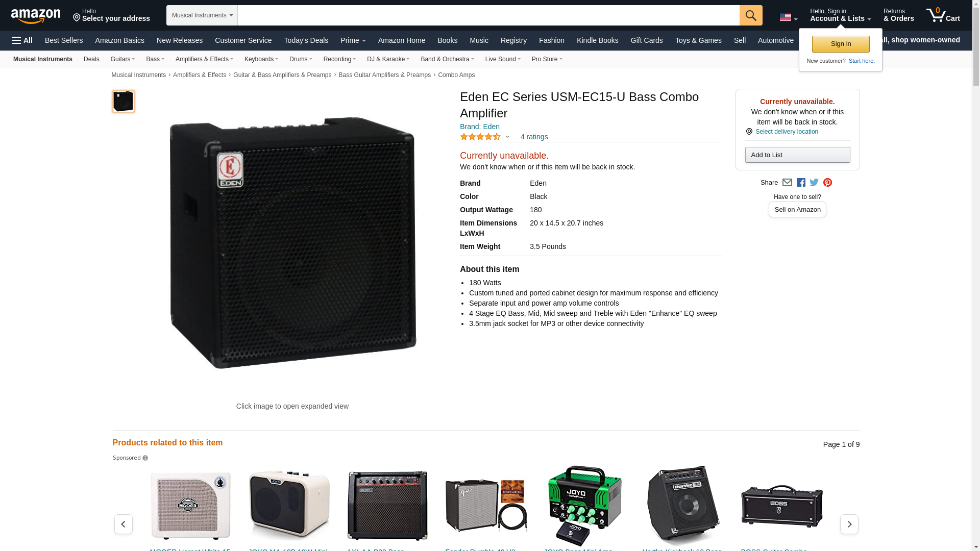
Task: Expand the Guitars submenu
Action: pos(122,59)
